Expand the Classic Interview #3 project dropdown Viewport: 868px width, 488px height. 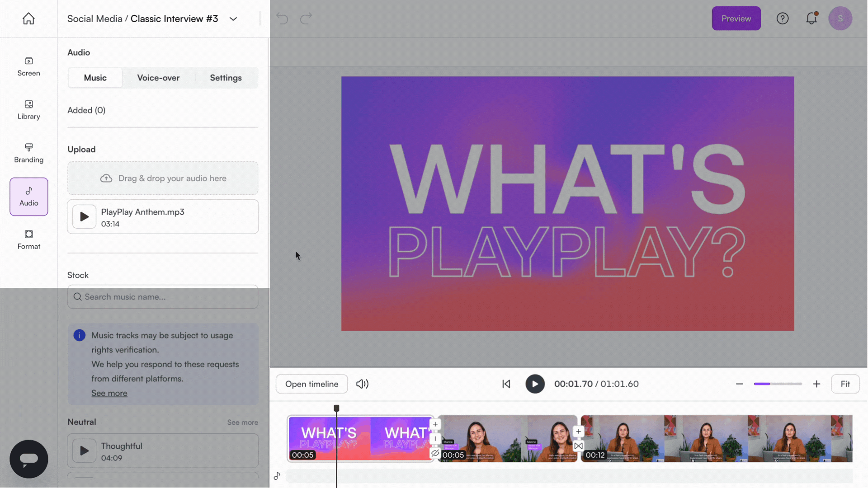coord(233,19)
